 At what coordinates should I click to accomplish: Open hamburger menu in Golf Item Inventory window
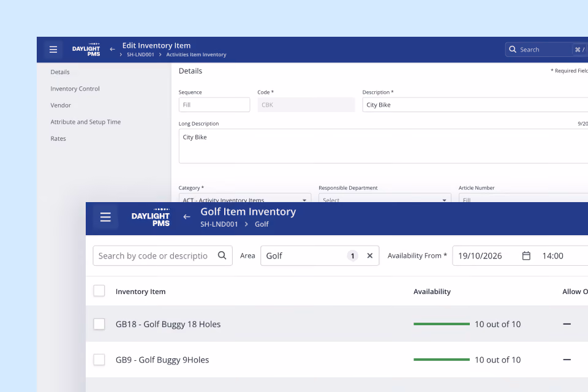tap(105, 217)
